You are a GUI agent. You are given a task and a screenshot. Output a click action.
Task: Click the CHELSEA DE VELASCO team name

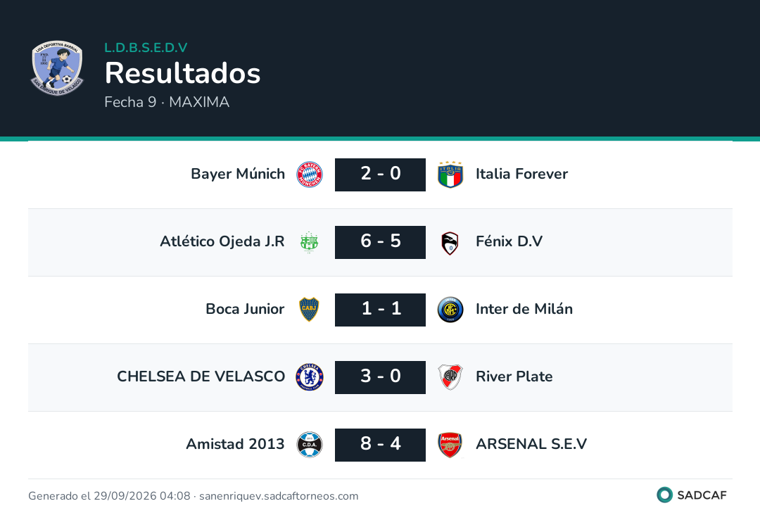201,376
